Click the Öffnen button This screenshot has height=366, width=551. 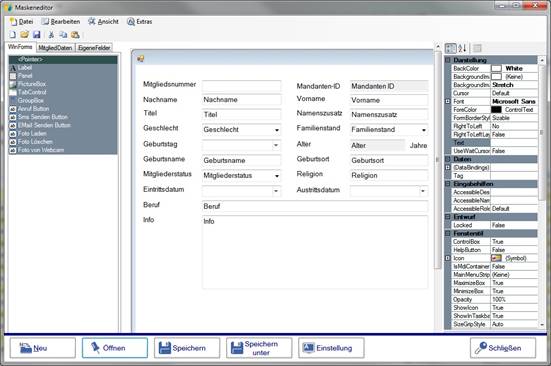115,348
